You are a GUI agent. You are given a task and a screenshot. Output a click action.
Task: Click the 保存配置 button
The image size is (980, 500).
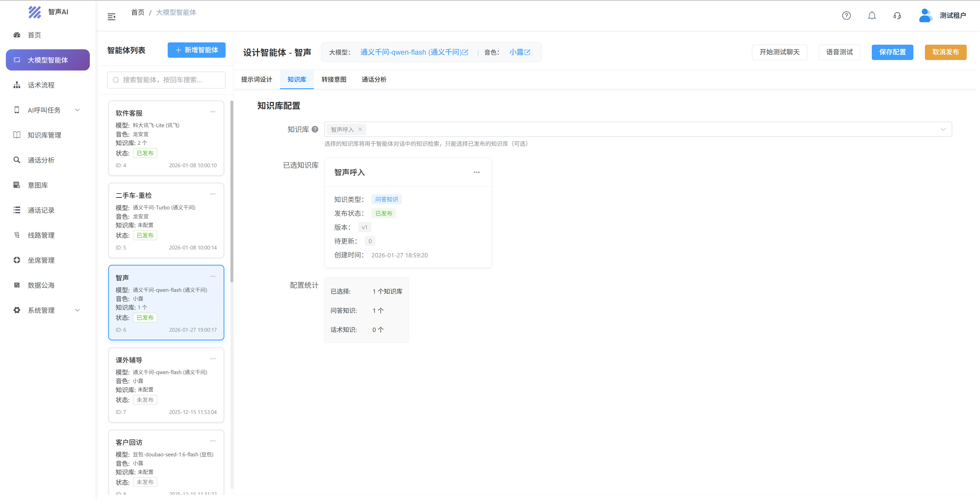(892, 52)
